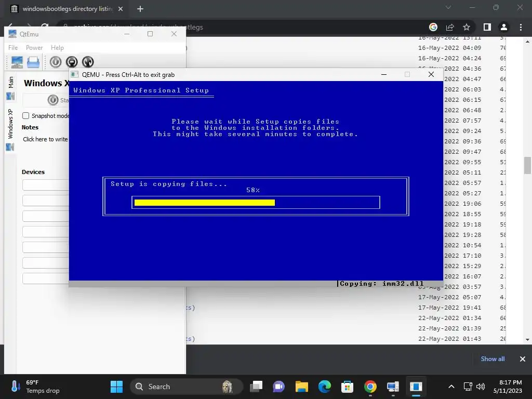Open File Explorer from taskbar
Screen dimensions: 532x399
[x=302, y=387]
